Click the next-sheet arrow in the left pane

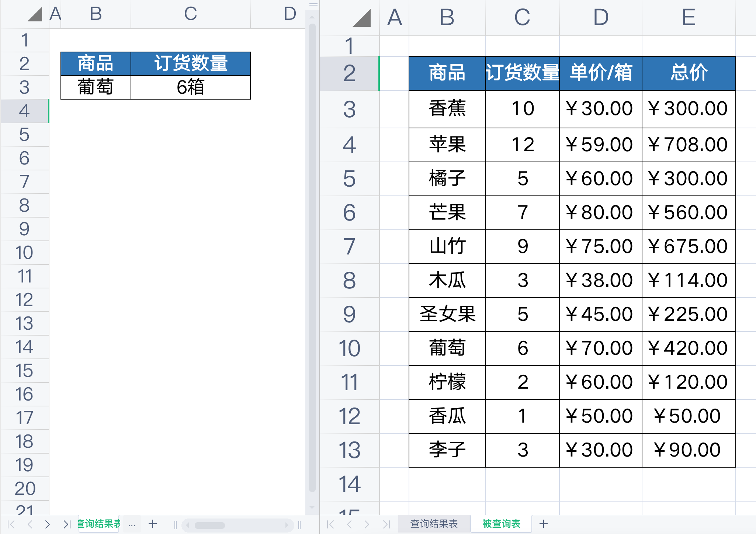pyautogui.click(x=47, y=524)
